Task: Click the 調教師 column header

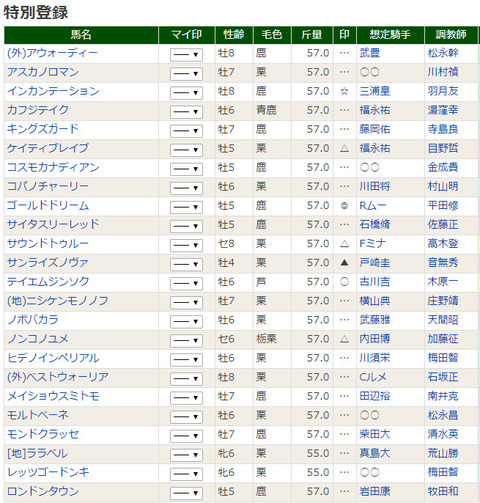Action: point(451,35)
